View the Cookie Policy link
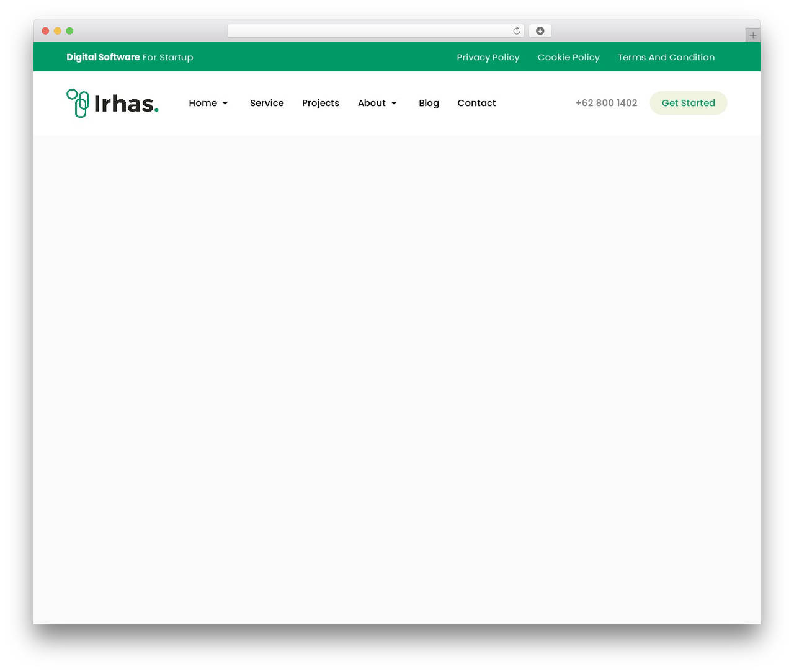This screenshot has width=794, height=672. (569, 57)
